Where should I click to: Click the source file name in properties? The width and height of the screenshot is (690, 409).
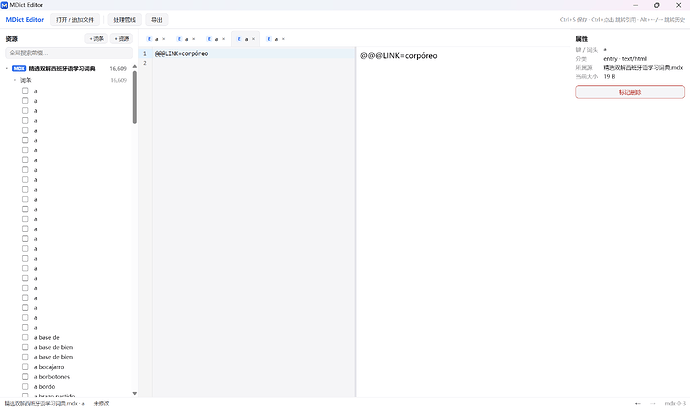pyautogui.click(x=643, y=68)
